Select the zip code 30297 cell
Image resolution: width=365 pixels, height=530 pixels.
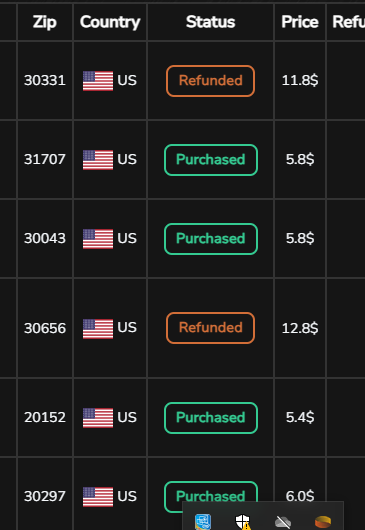(45, 496)
